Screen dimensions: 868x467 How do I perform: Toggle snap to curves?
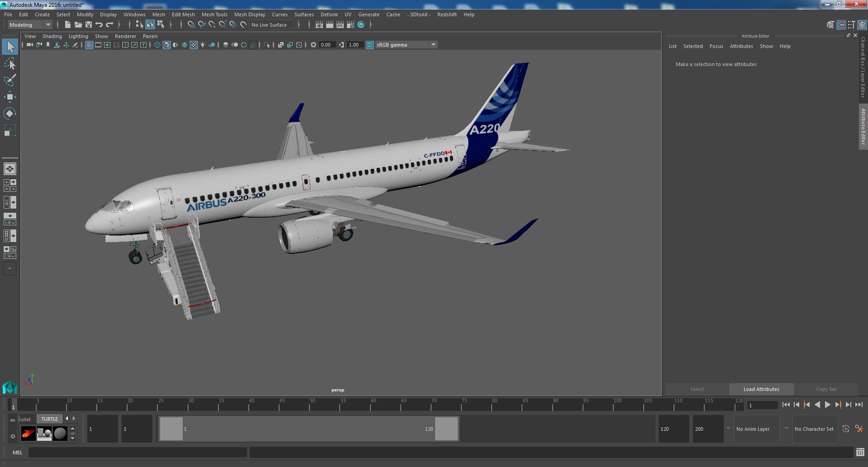click(202, 25)
